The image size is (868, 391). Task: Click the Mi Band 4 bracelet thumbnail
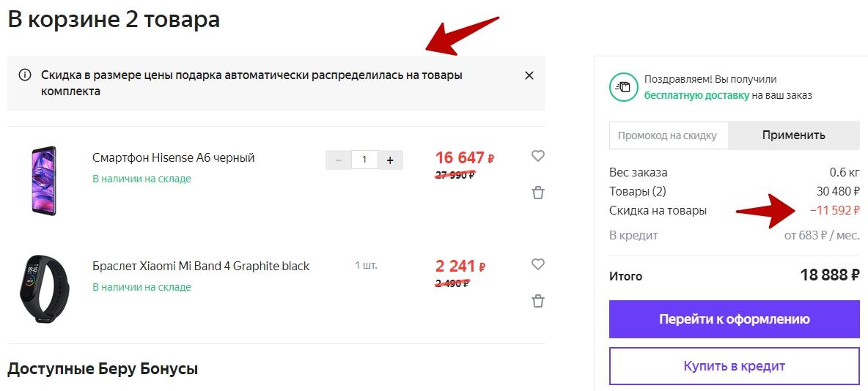click(x=43, y=288)
